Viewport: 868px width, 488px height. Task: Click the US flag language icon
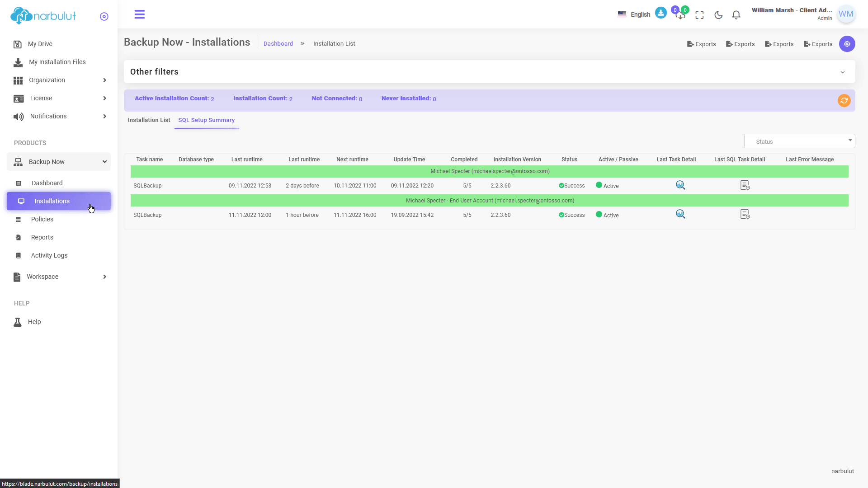(622, 14)
